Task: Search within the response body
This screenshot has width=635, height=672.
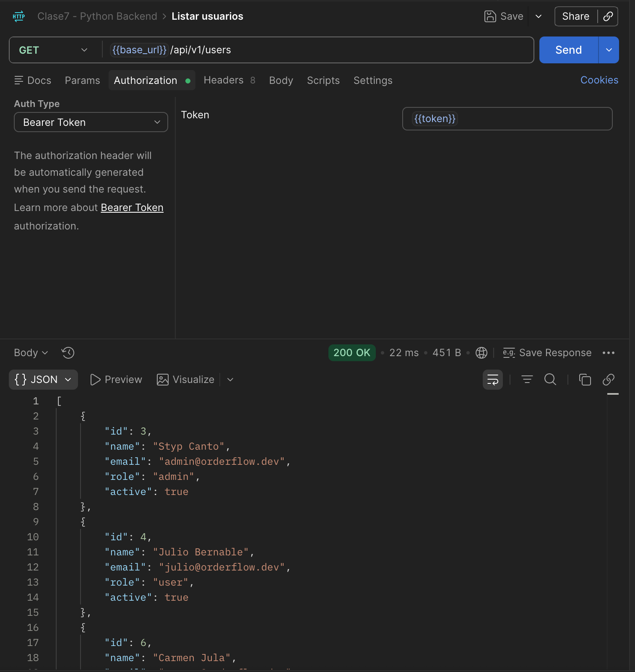Action: pyautogui.click(x=550, y=380)
